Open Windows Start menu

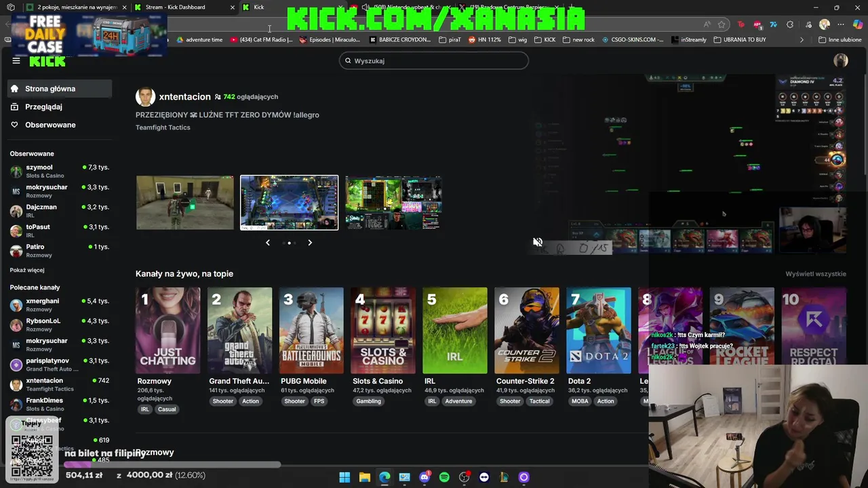coord(344,477)
